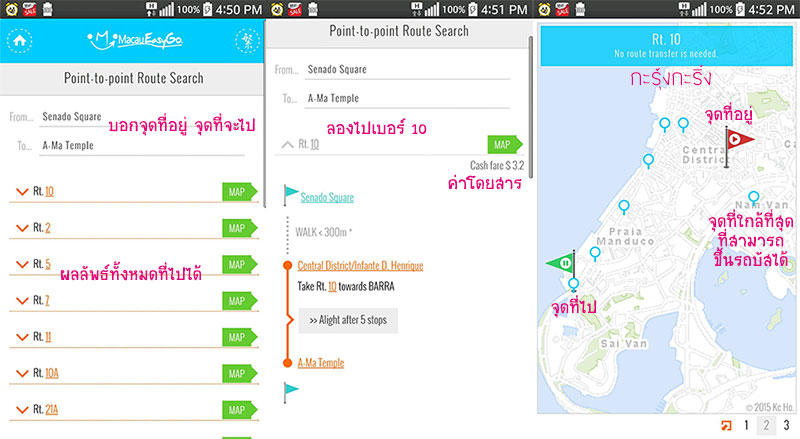Tap the teal start flag beside Senado Square
This screenshot has height=439, width=800.
pos(290,195)
